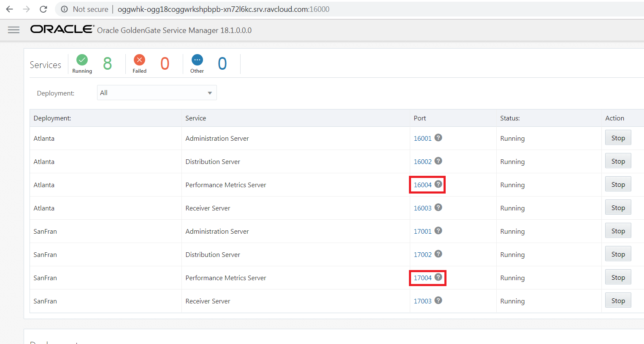Click the green Running status icon
The height and width of the screenshot is (344, 644).
pos(82,60)
